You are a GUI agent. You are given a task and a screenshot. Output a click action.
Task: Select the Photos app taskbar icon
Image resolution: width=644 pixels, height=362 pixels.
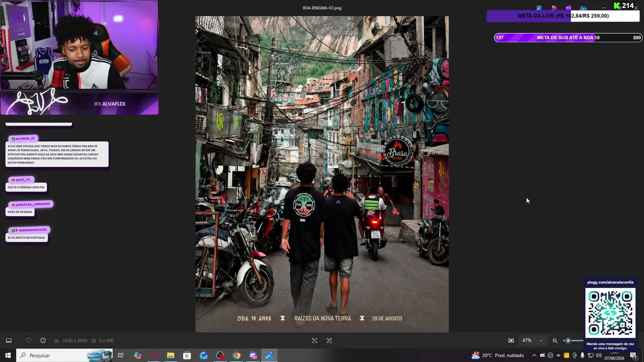coord(269,355)
